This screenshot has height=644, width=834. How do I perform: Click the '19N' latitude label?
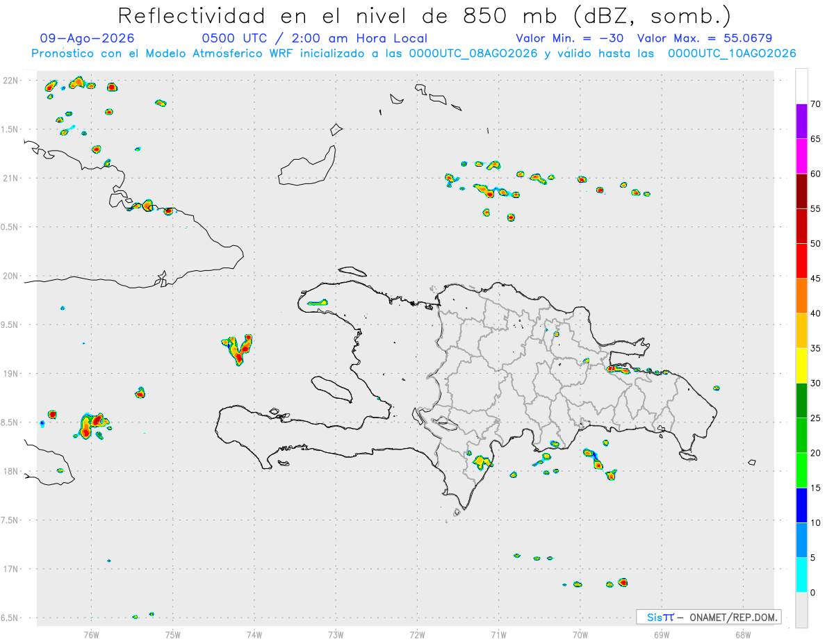(12, 373)
